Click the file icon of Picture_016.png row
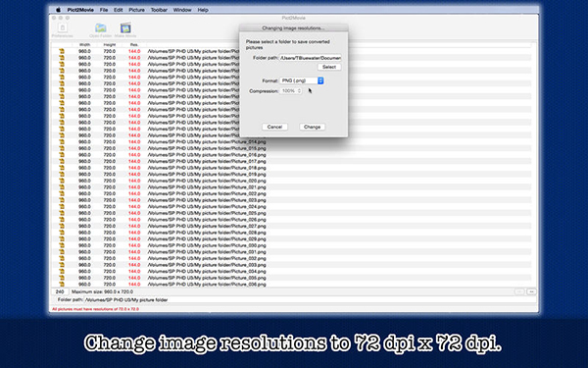This screenshot has width=588, height=368. [62, 155]
